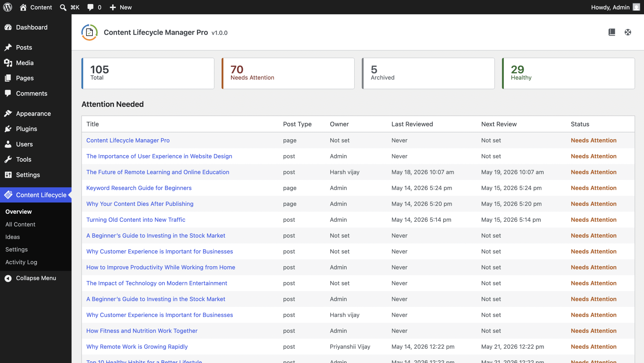
Task: Open The Impact of Technology post
Action: 157,283
